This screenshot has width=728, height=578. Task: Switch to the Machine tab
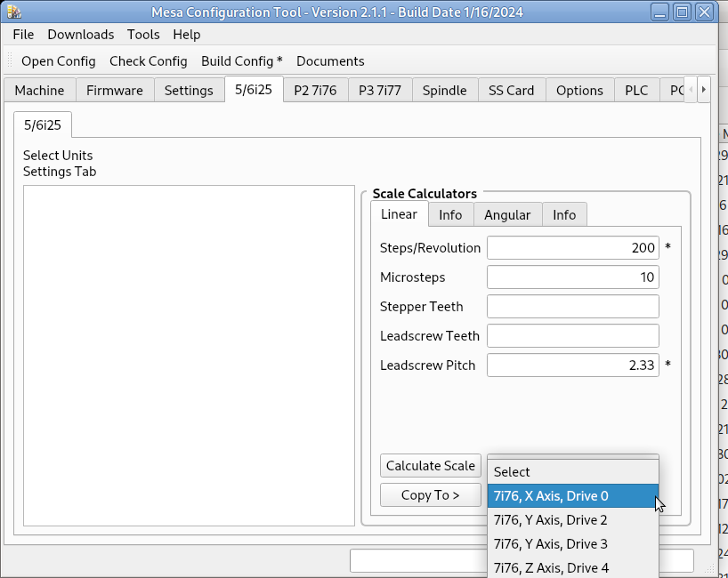click(x=39, y=91)
